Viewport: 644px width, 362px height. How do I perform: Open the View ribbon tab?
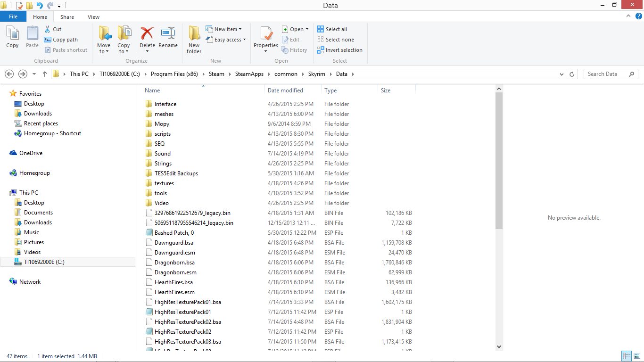coord(93,17)
